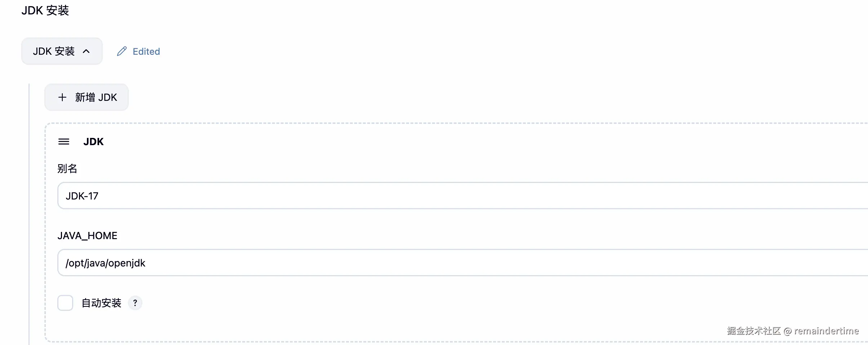Image resolution: width=868 pixels, height=345 pixels.
Task: Click the JDK 安装 page heading
Action: point(45,10)
